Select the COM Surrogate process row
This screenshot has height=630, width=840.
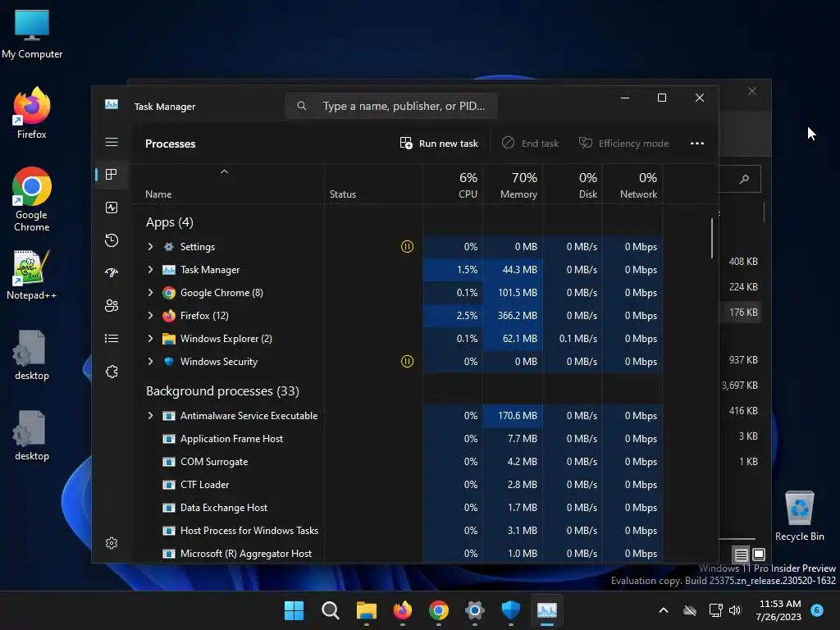click(398, 462)
